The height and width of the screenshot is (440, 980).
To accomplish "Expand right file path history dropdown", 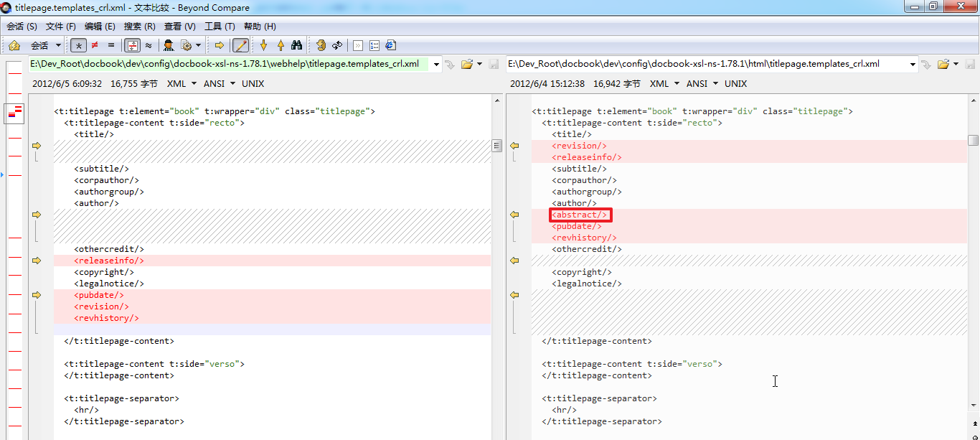I will click(914, 64).
